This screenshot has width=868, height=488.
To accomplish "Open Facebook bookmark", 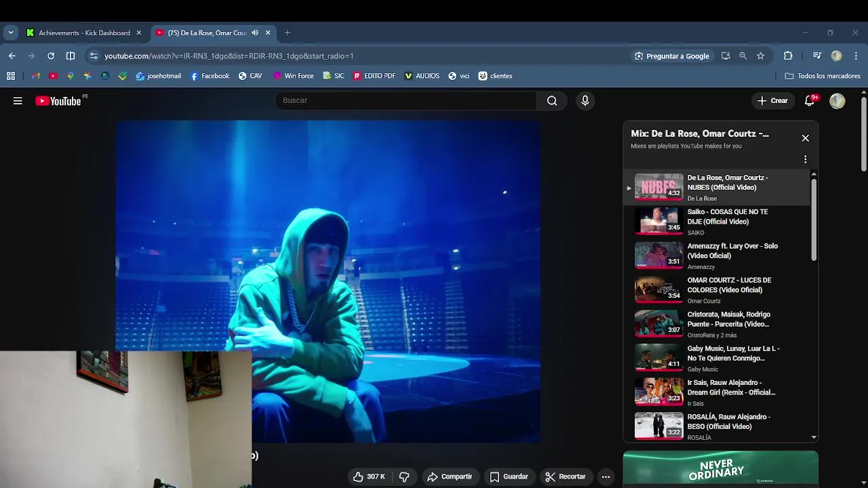I will [210, 76].
